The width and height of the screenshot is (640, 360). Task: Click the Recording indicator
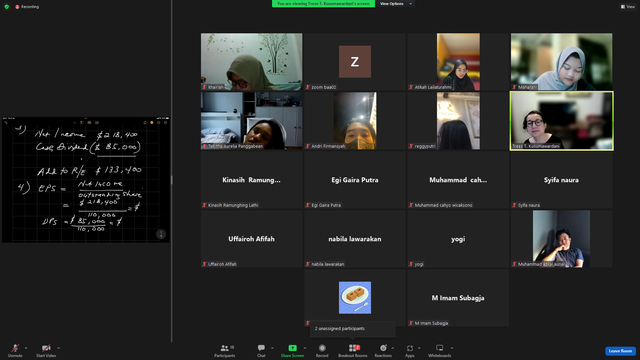27,7
